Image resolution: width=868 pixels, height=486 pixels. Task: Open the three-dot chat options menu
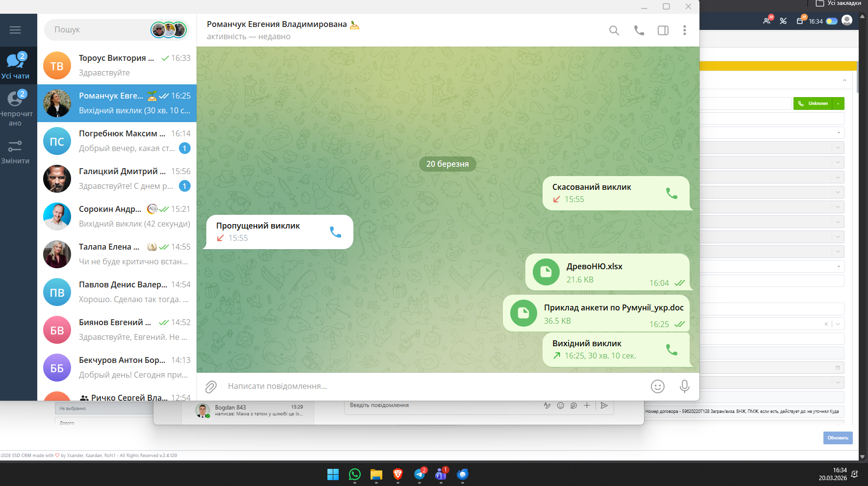click(685, 30)
